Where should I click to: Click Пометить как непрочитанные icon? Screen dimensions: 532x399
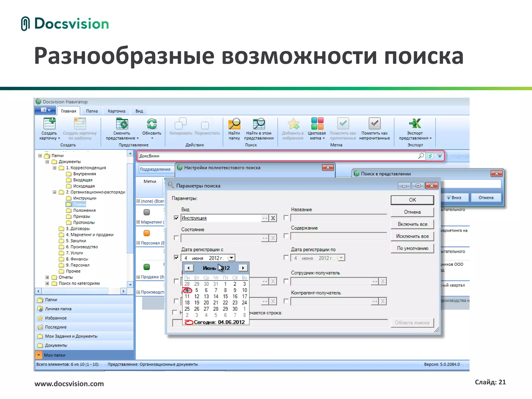(x=375, y=124)
